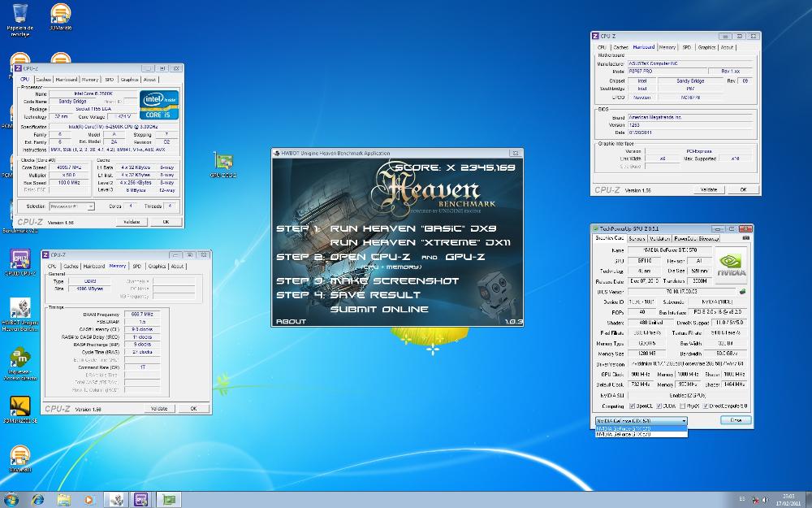
Task: Click OK in the CPU-tab CPU-Z window
Action: coord(166,222)
